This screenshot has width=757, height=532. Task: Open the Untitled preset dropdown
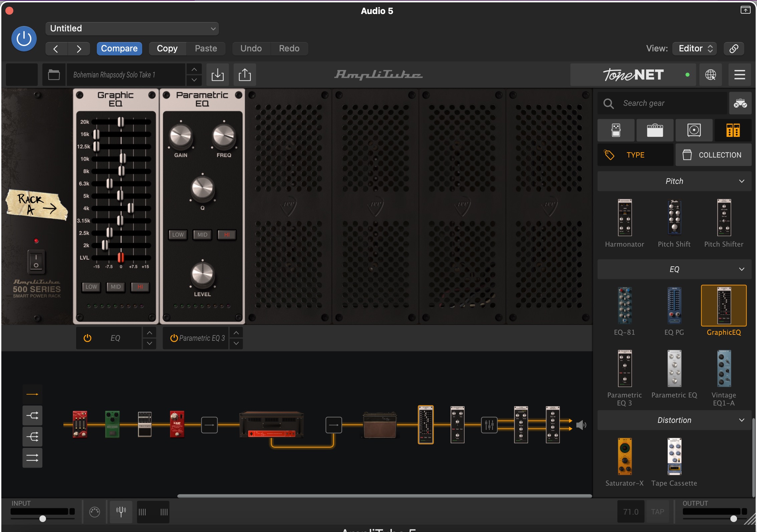pyautogui.click(x=132, y=29)
